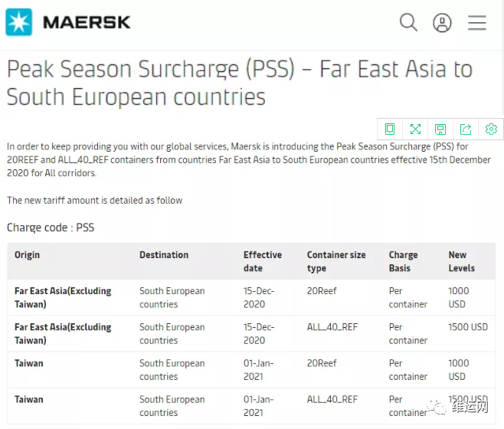This screenshot has width=504, height=429.
Task: Click the Origin column header
Action: pos(27,255)
